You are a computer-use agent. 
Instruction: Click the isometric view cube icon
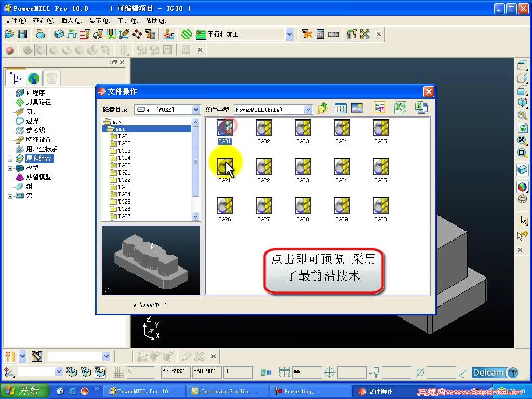point(523,102)
